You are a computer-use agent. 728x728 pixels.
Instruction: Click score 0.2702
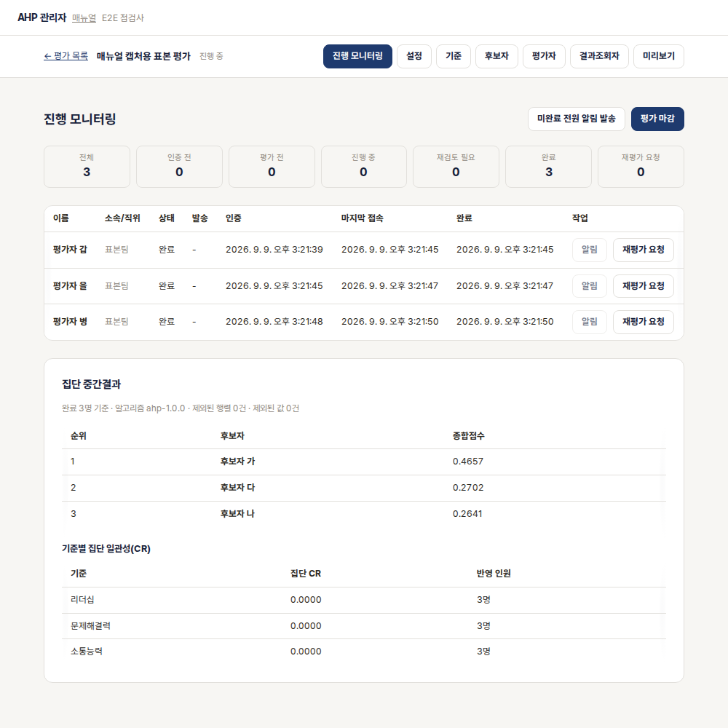pos(468,488)
